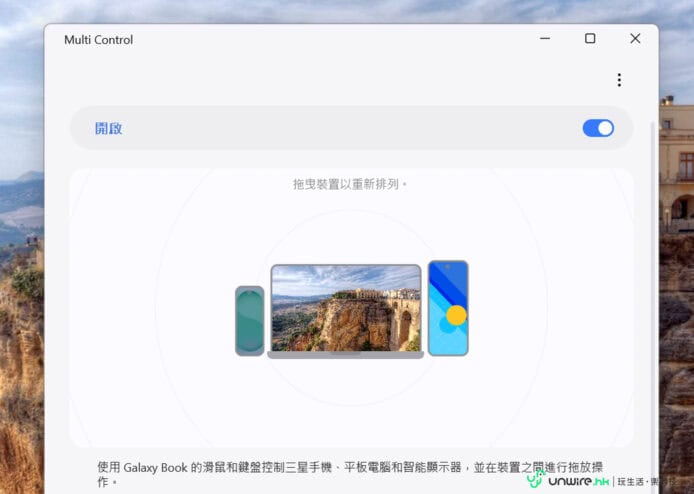The height and width of the screenshot is (494, 694).
Task: Click the unwire.hk watermark logo
Action: [573, 481]
